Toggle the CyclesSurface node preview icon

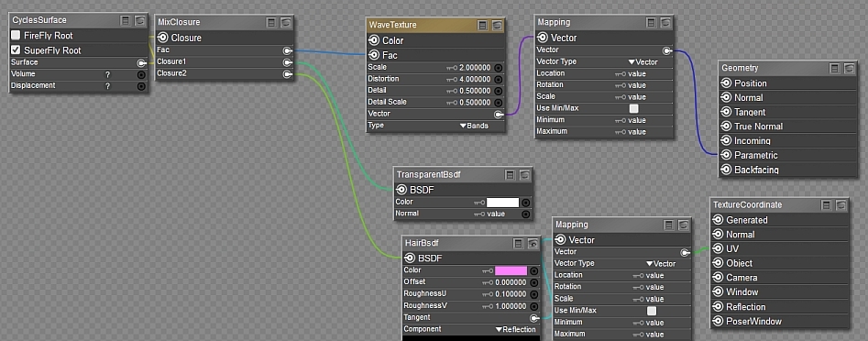(140, 20)
